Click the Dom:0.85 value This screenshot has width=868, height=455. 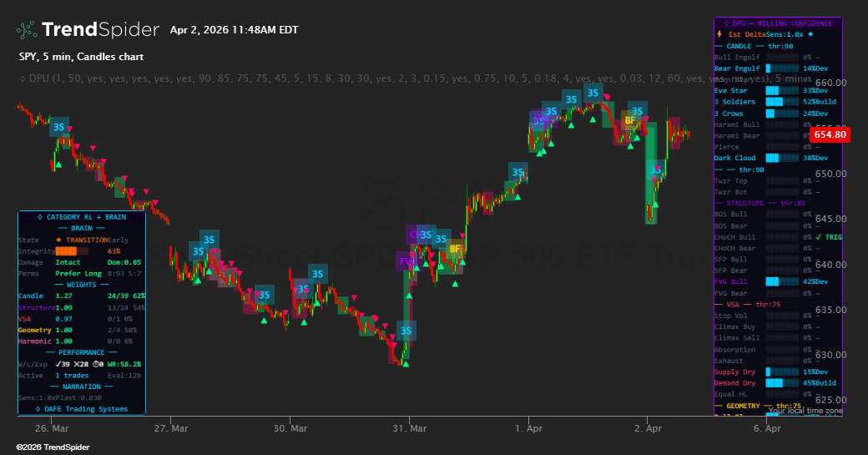[124, 262]
